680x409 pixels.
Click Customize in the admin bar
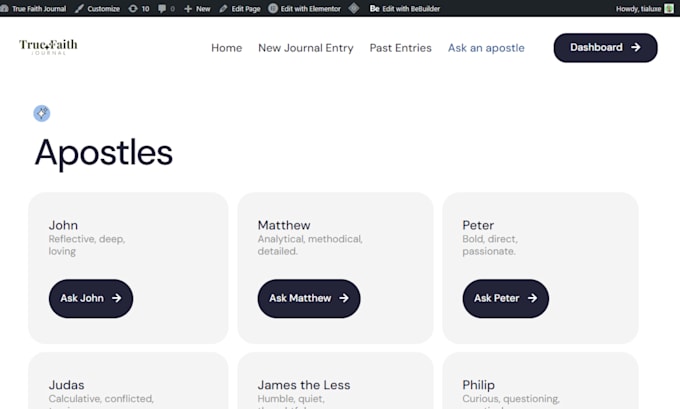[x=98, y=9]
